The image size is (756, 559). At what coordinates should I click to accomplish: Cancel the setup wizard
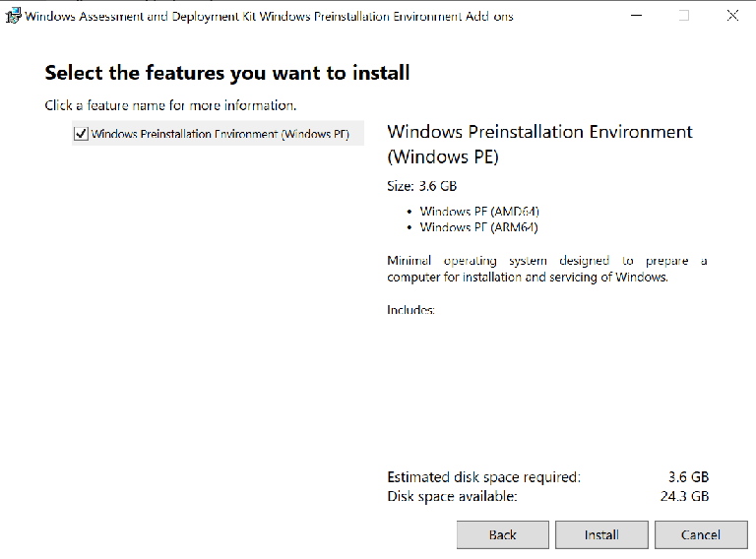[701, 535]
